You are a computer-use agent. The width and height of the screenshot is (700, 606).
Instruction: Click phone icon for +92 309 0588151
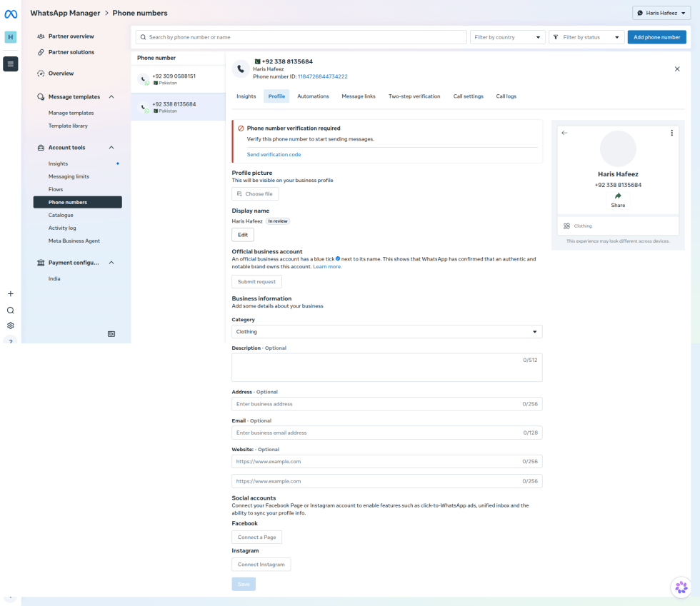pos(144,79)
